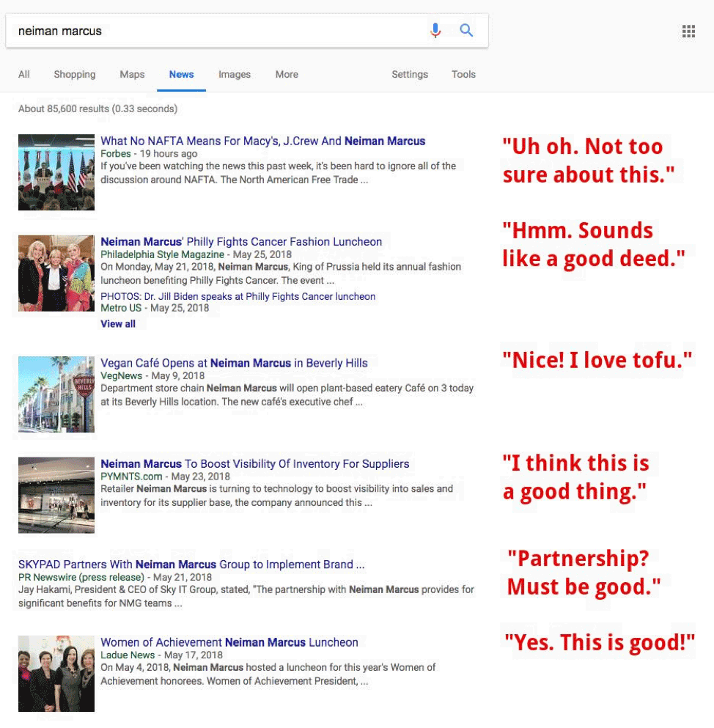
Task: Click the Neiman Marcus store interior thumbnail
Action: (56, 495)
